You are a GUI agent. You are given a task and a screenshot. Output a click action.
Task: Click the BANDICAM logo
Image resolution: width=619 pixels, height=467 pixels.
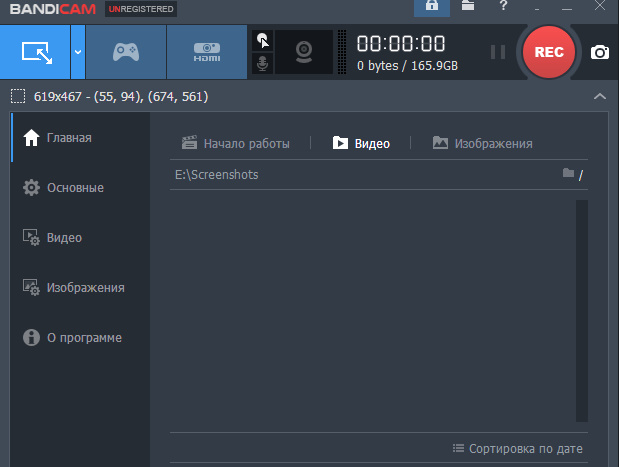[x=53, y=9]
